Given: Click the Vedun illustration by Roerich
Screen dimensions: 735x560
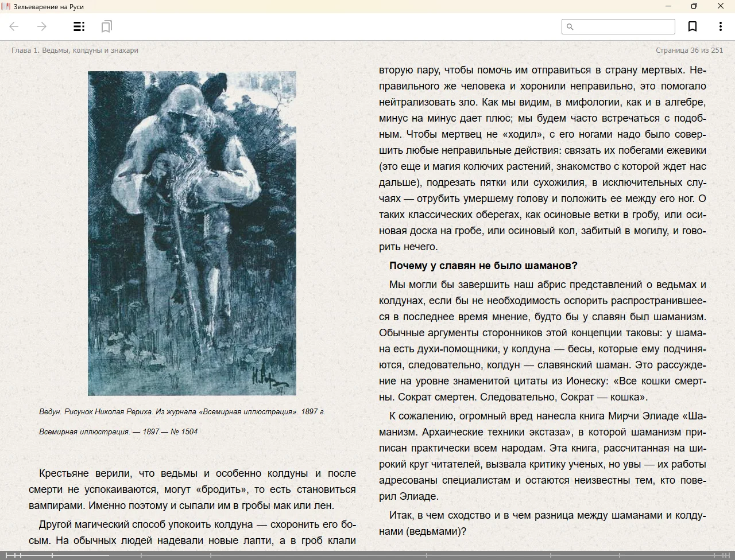Looking at the screenshot, I should (x=192, y=233).
